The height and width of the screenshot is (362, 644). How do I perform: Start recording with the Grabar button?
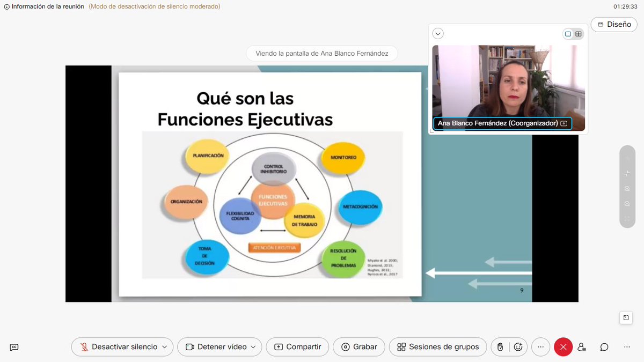359,347
